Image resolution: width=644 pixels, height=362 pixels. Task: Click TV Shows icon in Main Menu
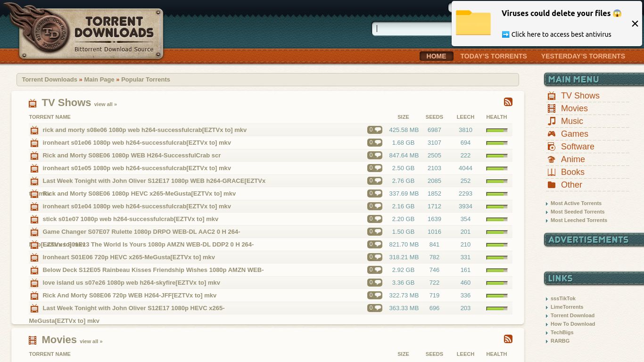point(551,96)
